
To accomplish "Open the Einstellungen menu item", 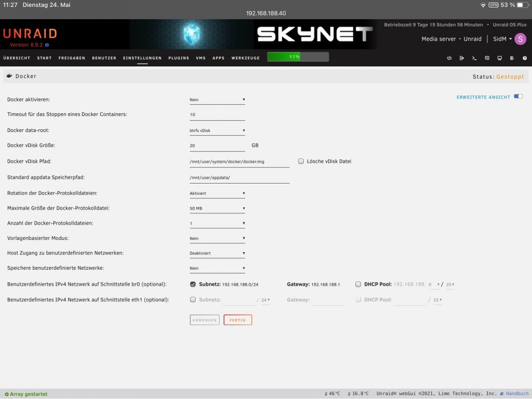I will click(142, 58).
